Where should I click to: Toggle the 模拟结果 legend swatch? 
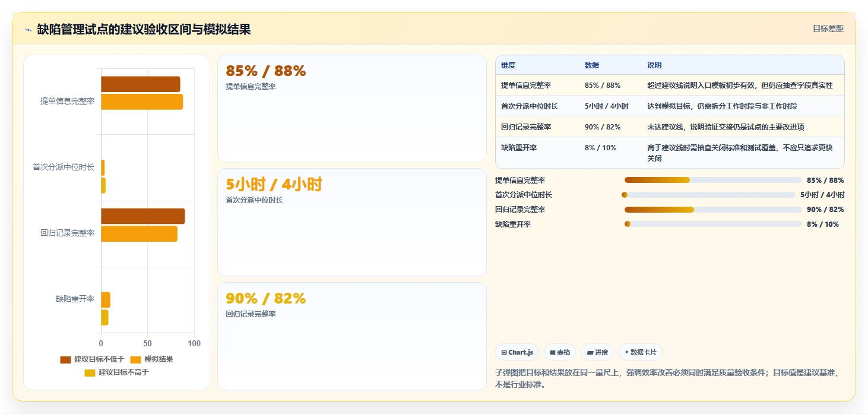135,359
